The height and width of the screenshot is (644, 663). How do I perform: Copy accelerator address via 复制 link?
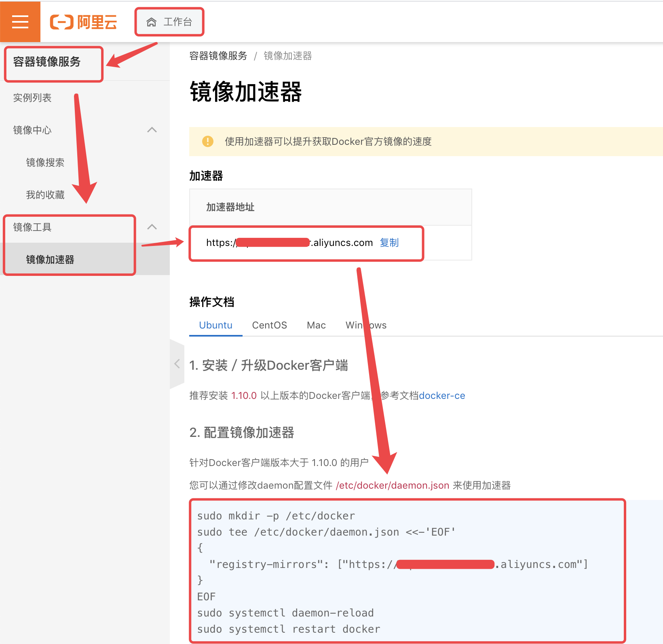389,243
